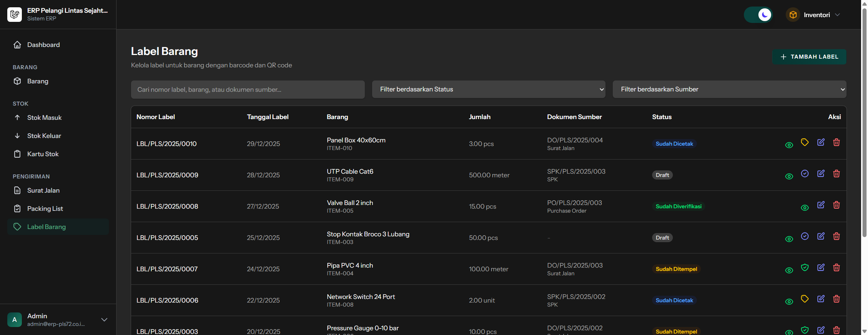Click the check-circle icon for UTP Cable Cat6
This screenshot has height=335, width=868.
805,174
